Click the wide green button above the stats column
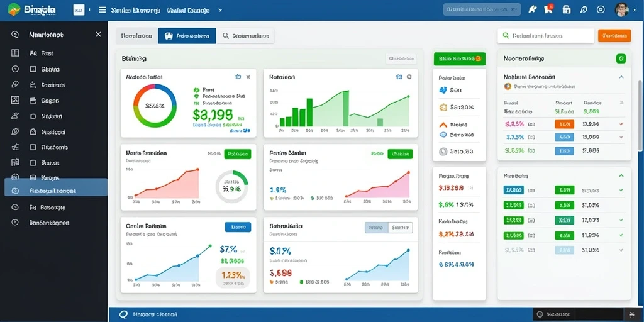 [x=460, y=58]
